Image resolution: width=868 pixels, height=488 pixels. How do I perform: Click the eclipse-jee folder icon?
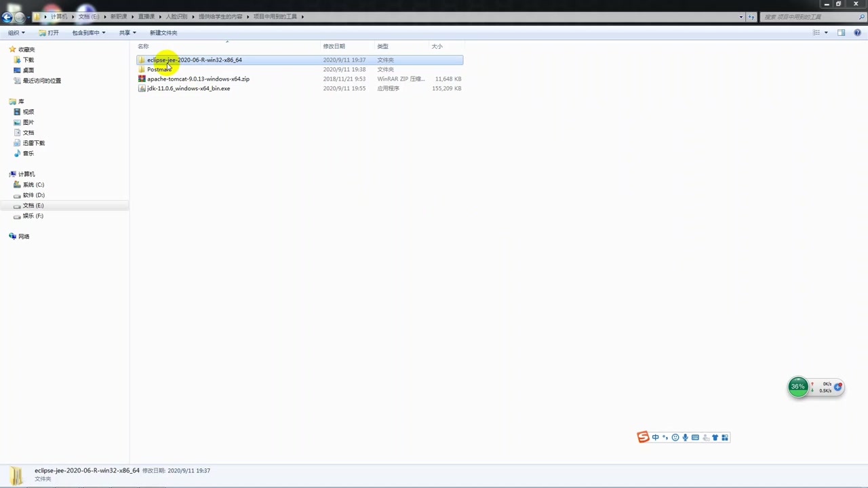(142, 60)
